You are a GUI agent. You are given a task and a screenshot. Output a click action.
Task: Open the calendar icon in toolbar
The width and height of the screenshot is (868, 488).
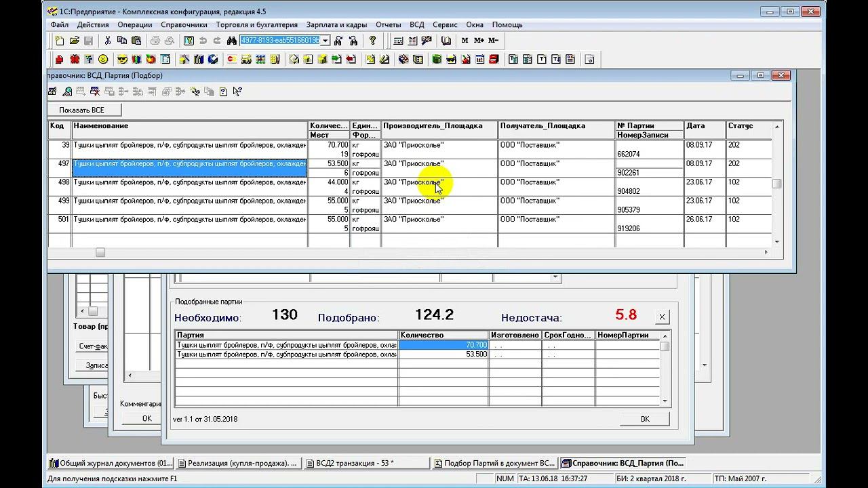pos(412,41)
